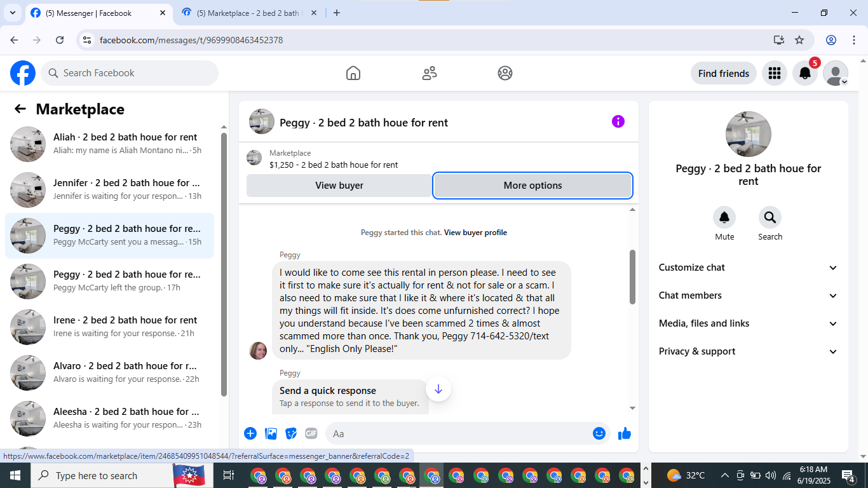
Task: Choose a sticker to send
Action: tap(291, 433)
